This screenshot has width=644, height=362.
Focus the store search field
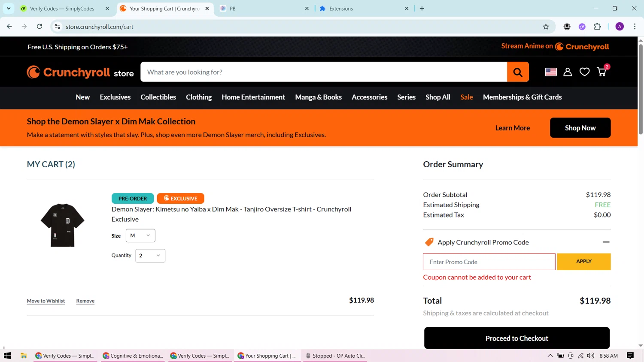pyautogui.click(x=324, y=72)
